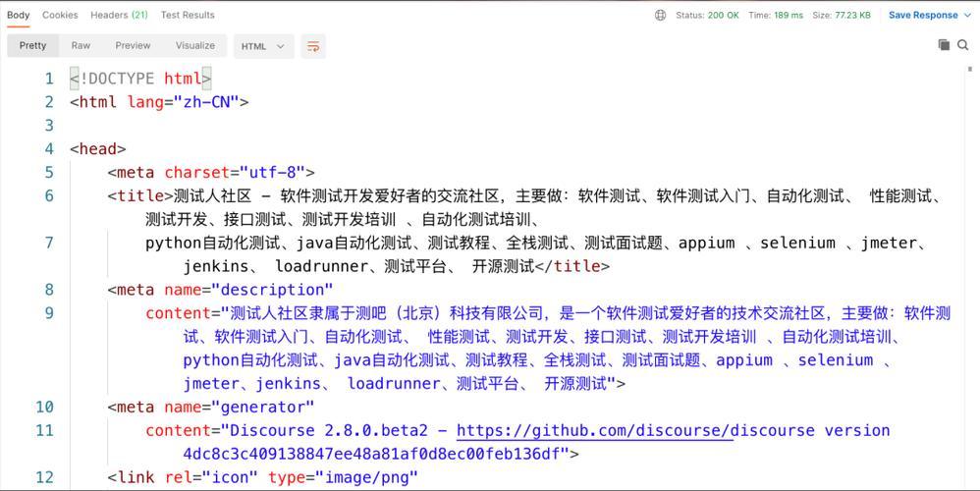Screen dimensions: 980x491
Task: Open the github.com/discourse/discourse link
Action: (594, 430)
